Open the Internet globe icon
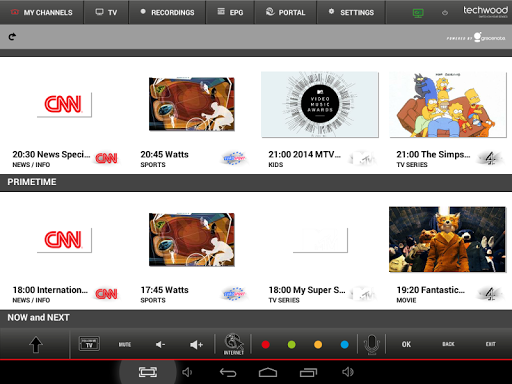Viewport: 512px width, 384px height. pyautogui.click(x=234, y=344)
